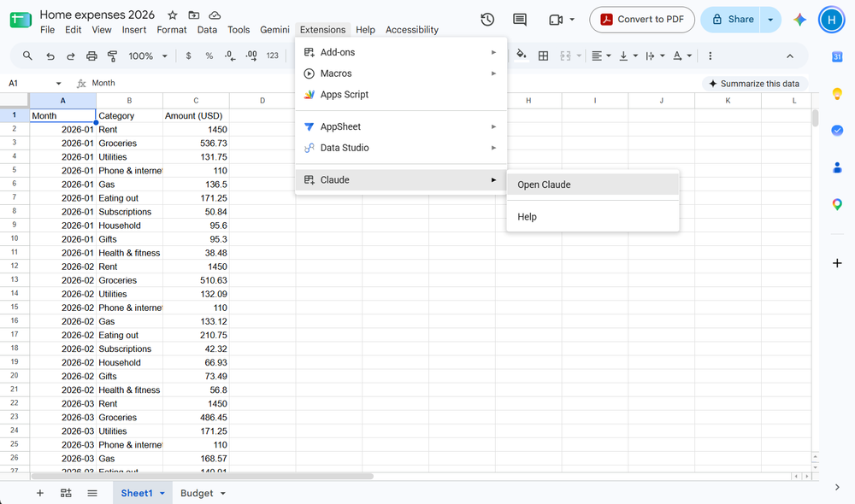
Task: Open the comments panel
Action: (520, 20)
